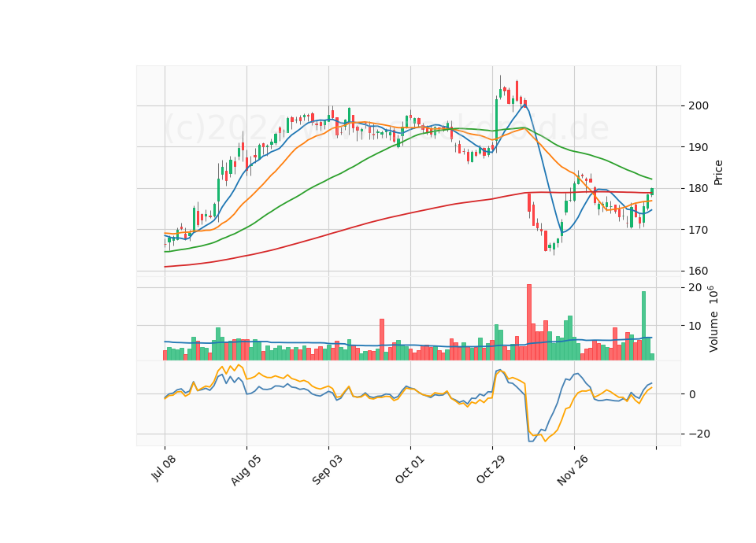Click the oscillator axis value 0

pos(692,394)
